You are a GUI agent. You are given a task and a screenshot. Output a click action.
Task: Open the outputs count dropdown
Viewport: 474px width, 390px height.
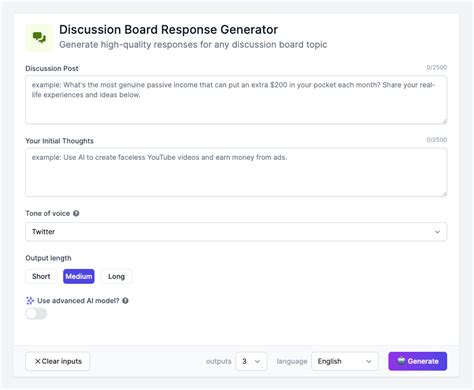coord(251,361)
